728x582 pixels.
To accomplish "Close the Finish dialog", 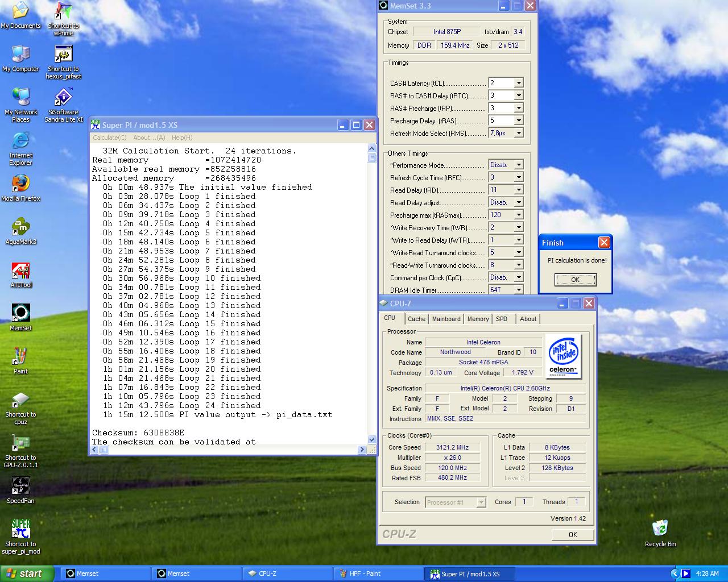I will click(604, 243).
